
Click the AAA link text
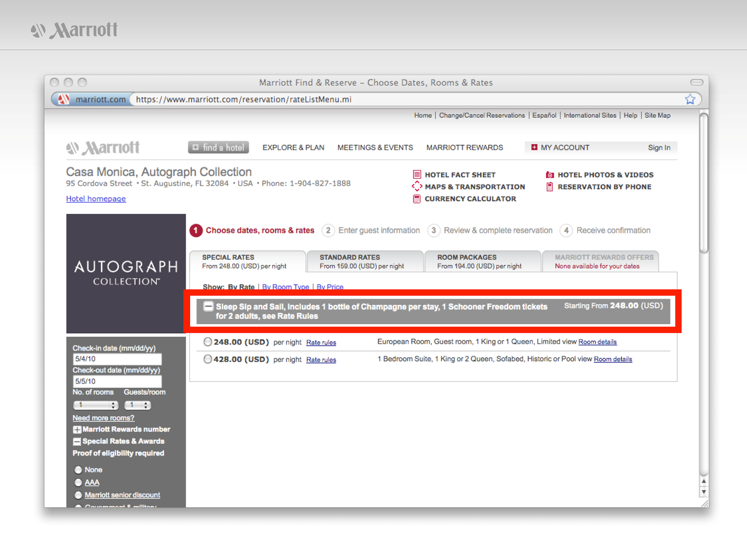pos(92,483)
